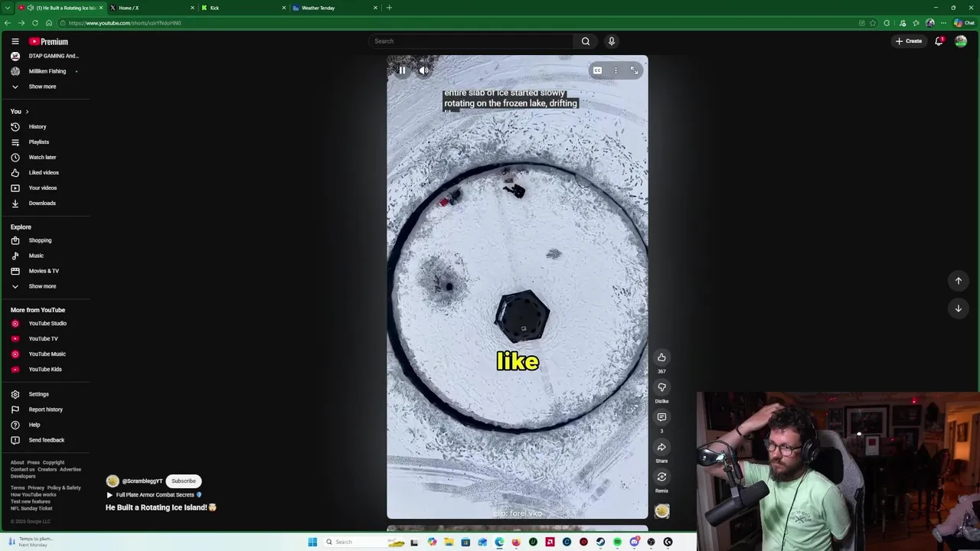Click the browser address bar
This screenshot has width=980, height=551.
click(459, 23)
